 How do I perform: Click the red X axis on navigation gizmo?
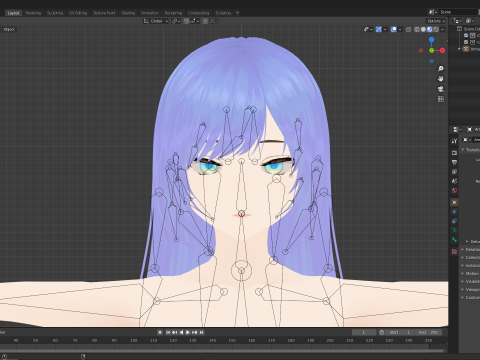[x=442, y=50]
